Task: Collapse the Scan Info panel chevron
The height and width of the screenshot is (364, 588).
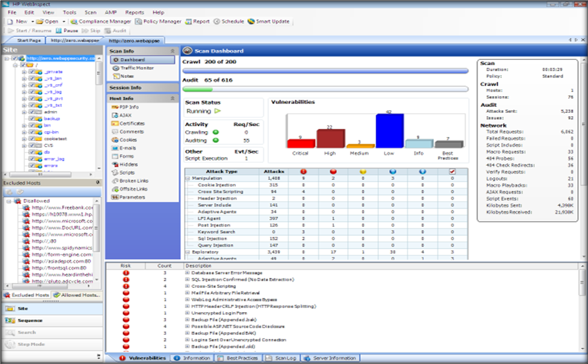Action: pyautogui.click(x=172, y=51)
